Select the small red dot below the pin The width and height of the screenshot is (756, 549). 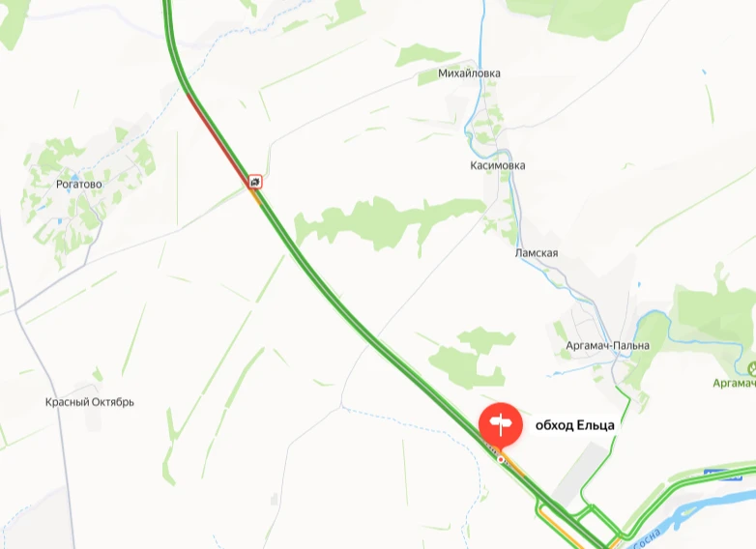point(501,460)
